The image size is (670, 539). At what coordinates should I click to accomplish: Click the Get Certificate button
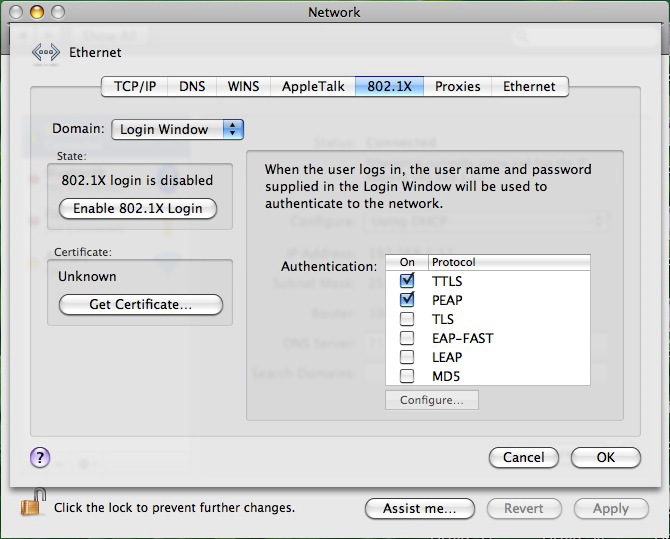(141, 304)
